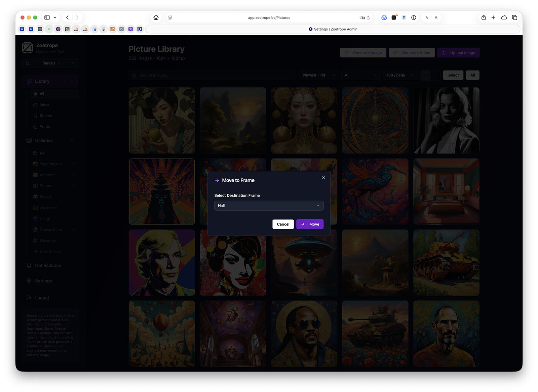Viewport: 538px width, 392px height.
Task: Open Notifications from the bell icon
Action: 29,265
